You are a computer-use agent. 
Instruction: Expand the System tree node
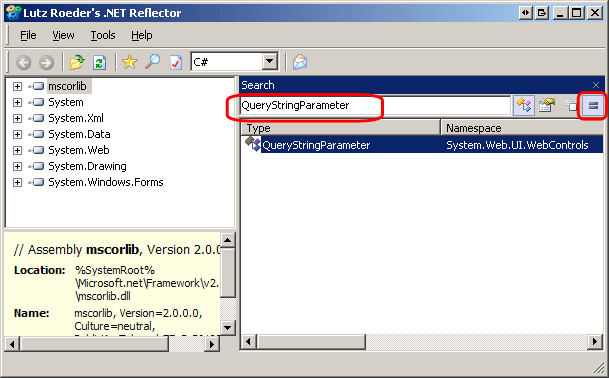[17, 102]
